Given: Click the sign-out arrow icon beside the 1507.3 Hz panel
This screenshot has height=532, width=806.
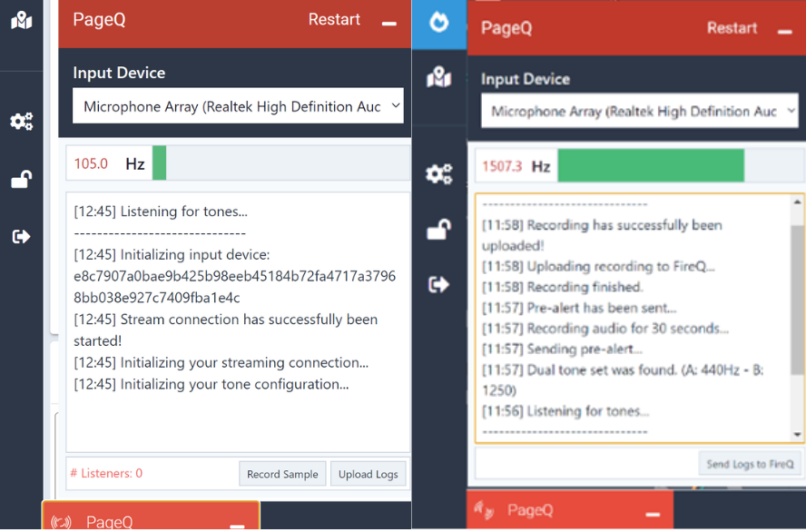Looking at the screenshot, I should (439, 285).
